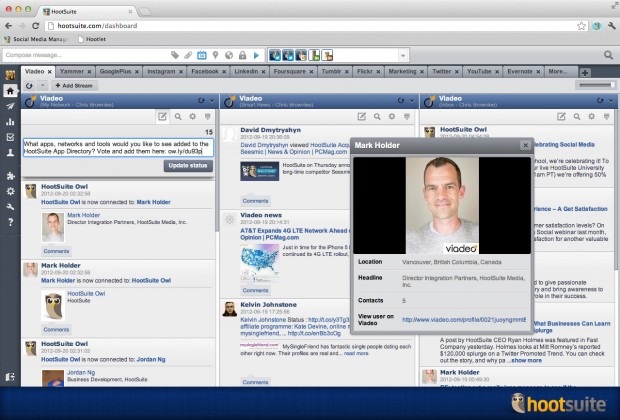Open the search magnifier at top right

[x=609, y=55]
